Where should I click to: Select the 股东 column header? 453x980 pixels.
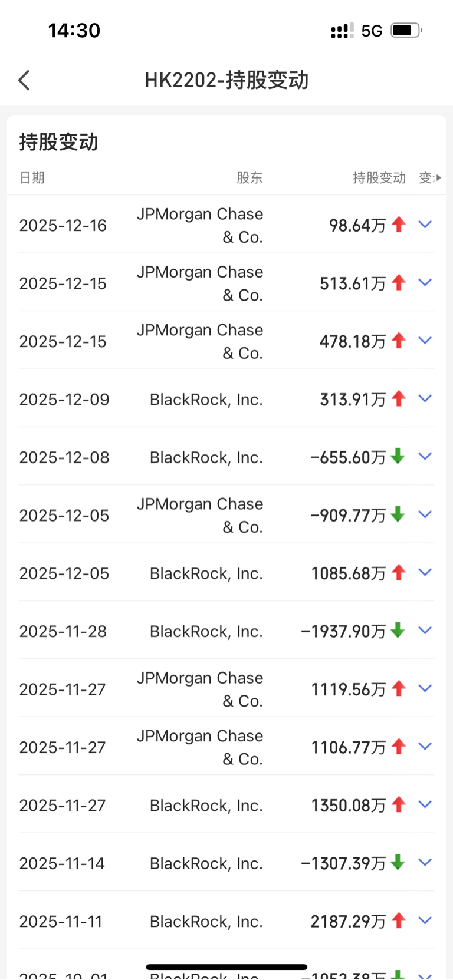250,178
